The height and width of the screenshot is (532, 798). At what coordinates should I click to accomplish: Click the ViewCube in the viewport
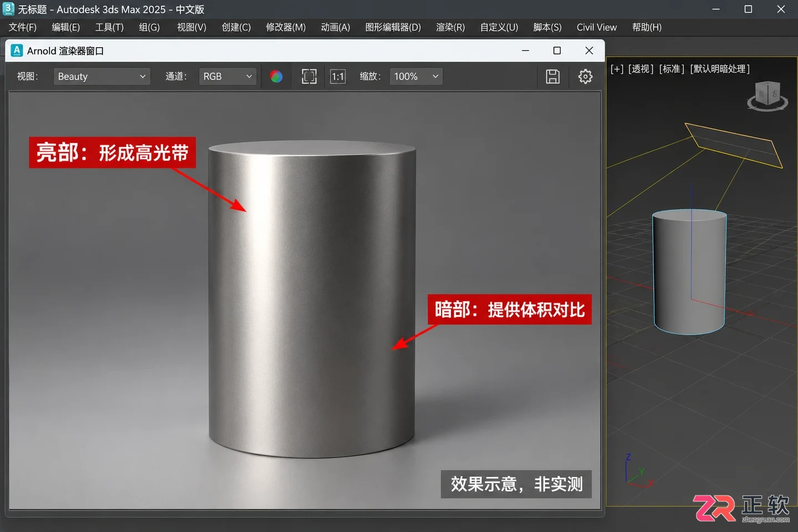click(768, 96)
